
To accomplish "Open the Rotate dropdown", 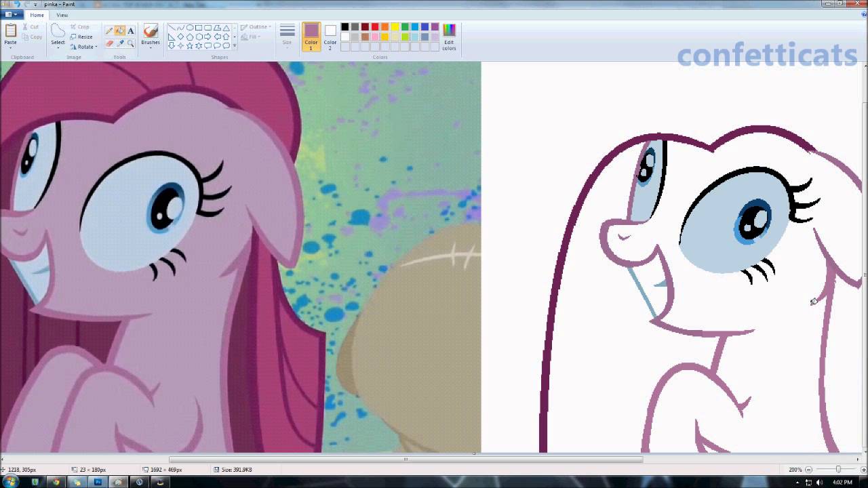I will tap(85, 47).
